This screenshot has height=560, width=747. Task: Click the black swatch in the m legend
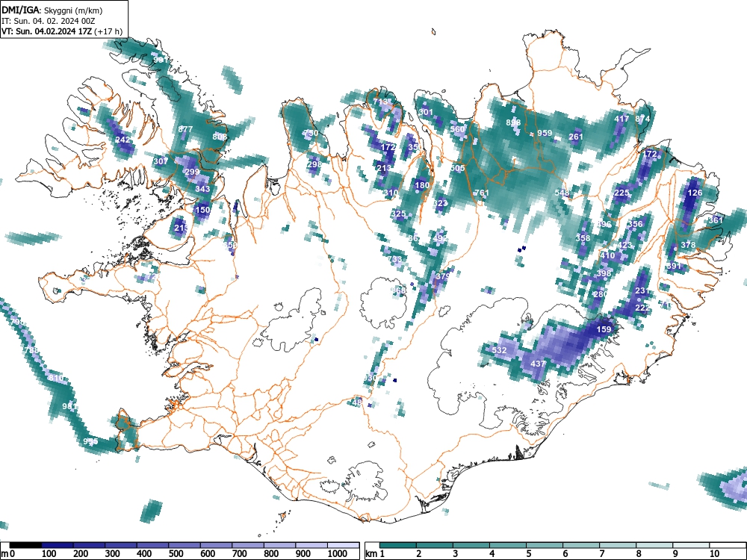[25, 545]
